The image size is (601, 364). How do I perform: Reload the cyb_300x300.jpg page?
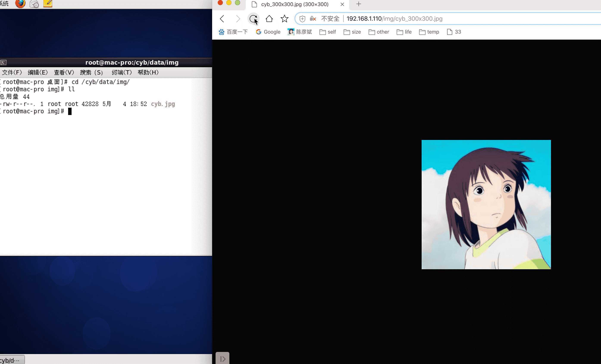(254, 19)
